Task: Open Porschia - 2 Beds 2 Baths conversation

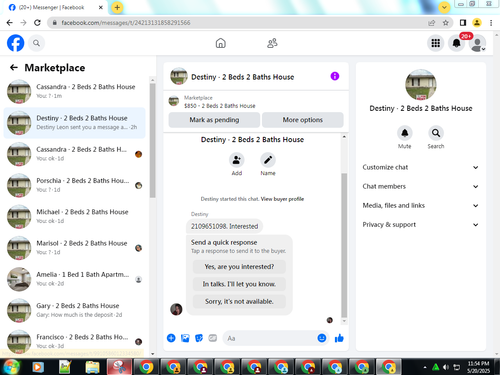Action: point(75,185)
